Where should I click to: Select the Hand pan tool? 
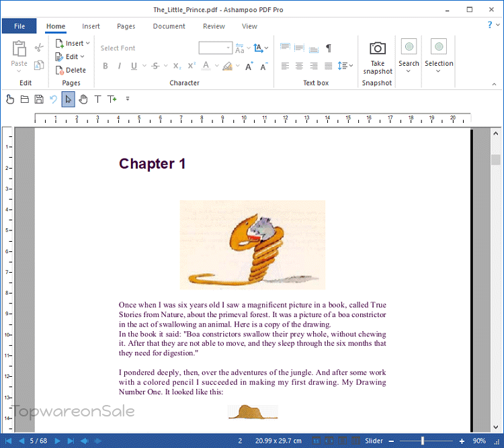pyautogui.click(x=83, y=99)
